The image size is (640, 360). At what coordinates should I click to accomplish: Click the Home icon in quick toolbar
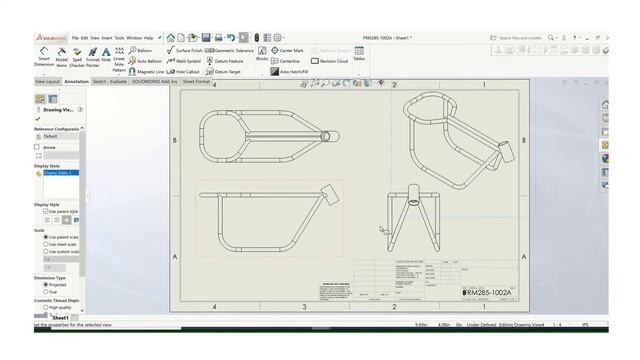(x=171, y=38)
